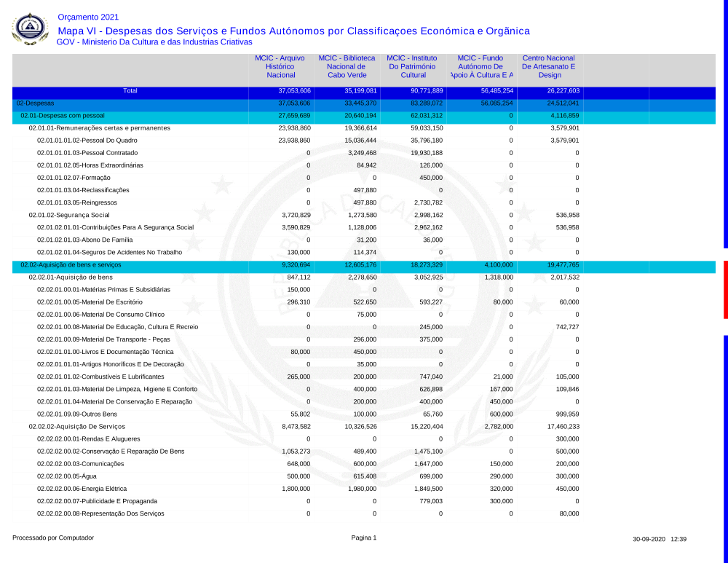
Task: Click the Cape Verde coat of arms emblem
Action: 31,29
